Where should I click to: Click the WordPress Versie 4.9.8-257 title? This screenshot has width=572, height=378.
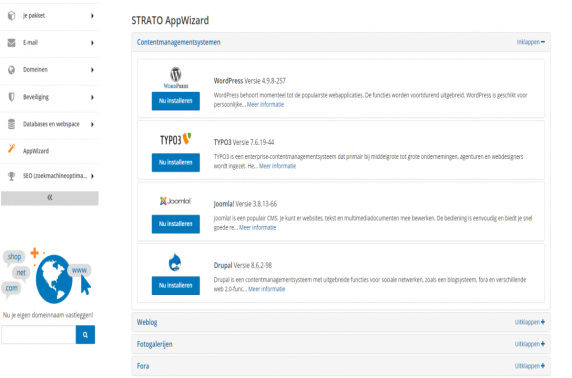(x=250, y=81)
